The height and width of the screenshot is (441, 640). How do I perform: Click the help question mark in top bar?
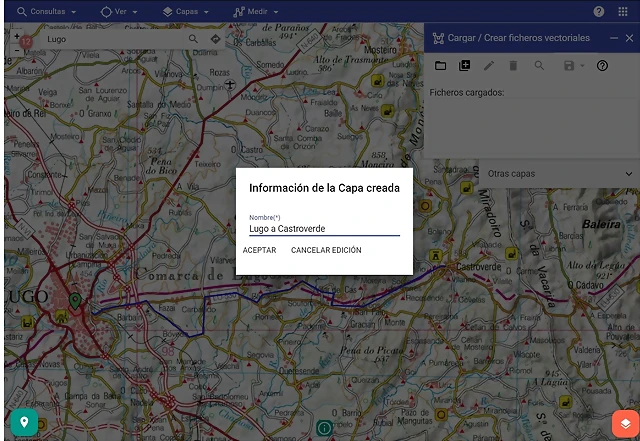point(599,11)
